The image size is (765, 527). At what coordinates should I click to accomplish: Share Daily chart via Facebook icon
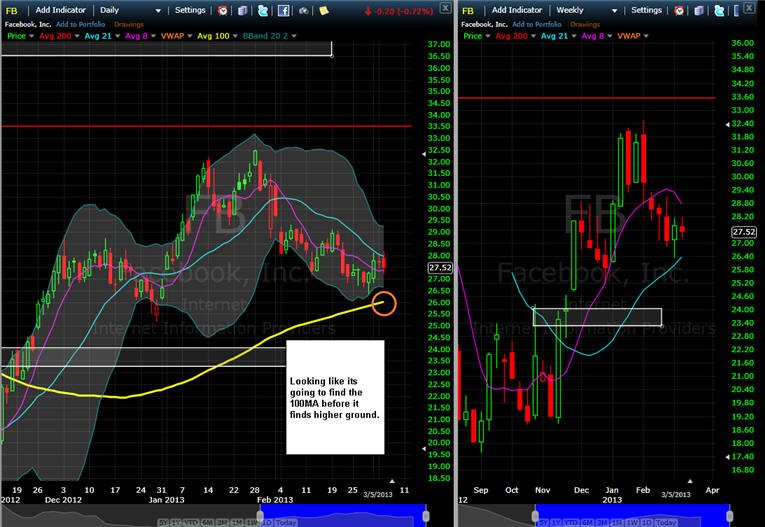[283, 10]
